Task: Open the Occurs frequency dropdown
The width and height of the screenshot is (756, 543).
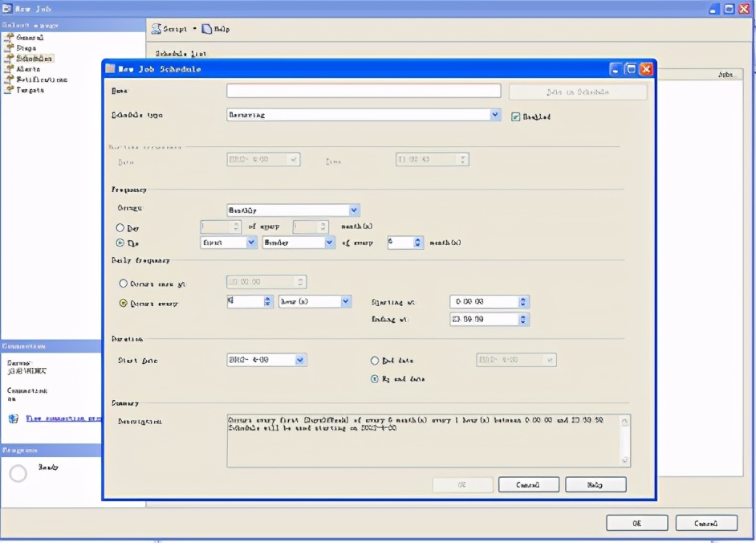Action: click(x=354, y=210)
